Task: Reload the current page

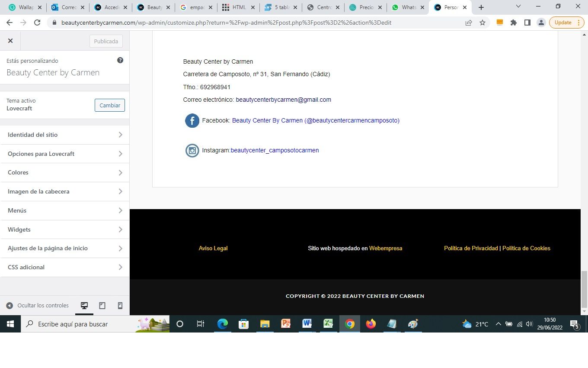Action: (37, 23)
